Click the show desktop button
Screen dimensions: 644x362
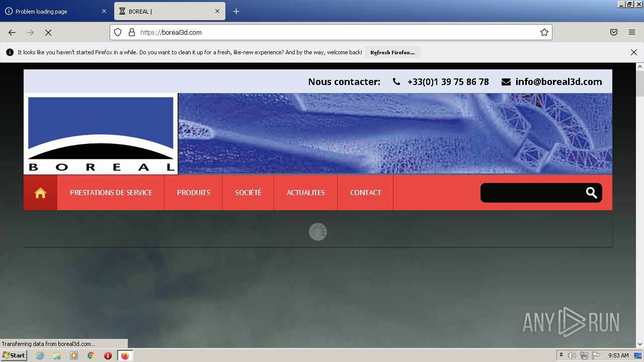click(x=638, y=355)
